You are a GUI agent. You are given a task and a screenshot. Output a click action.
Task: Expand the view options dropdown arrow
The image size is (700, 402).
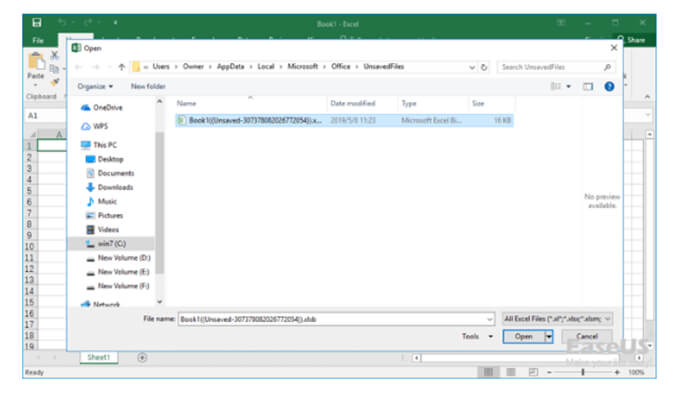coord(569,86)
